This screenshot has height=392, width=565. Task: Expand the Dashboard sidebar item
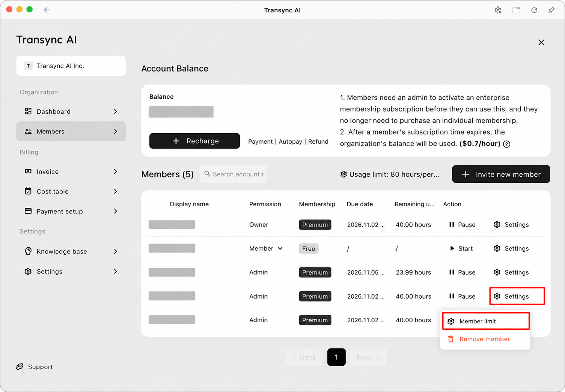tap(71, 111)
